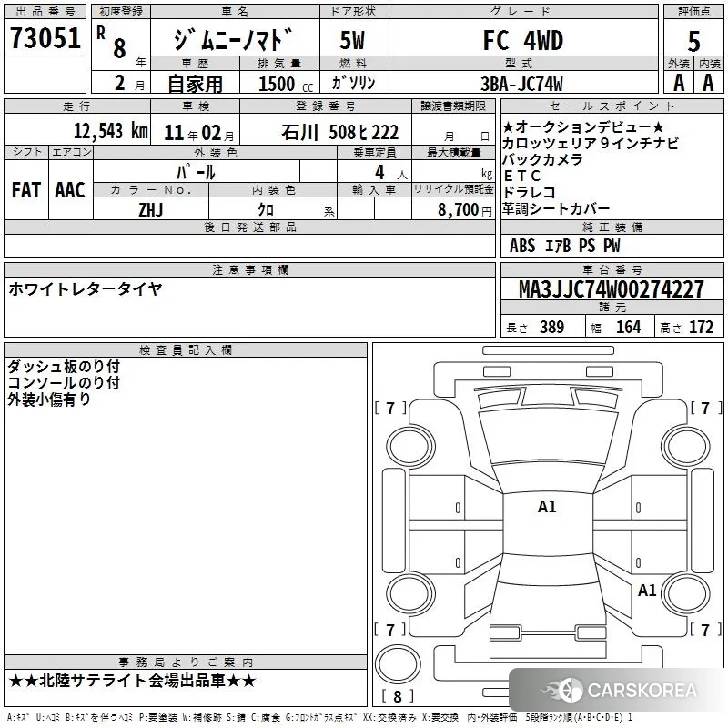This screenshot has height=728, width=728.
Task: Click the air conditioner value AAC
Action: pyautogui.click(x=70, y=190)
